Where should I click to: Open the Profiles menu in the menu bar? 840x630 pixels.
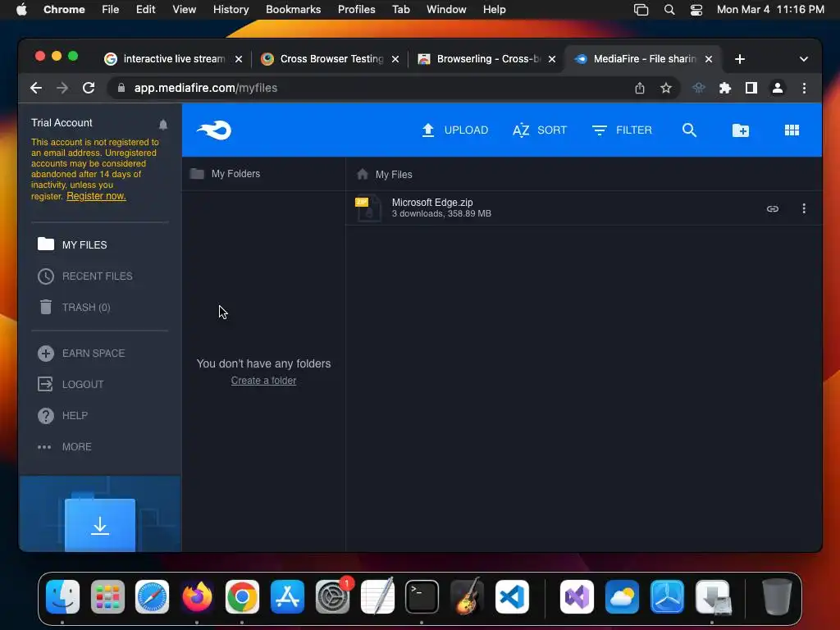click(356, 9)
